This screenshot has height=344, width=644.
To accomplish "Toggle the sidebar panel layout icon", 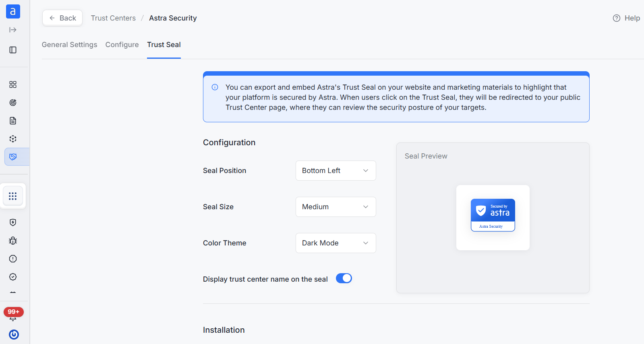I will pos(13,50).
